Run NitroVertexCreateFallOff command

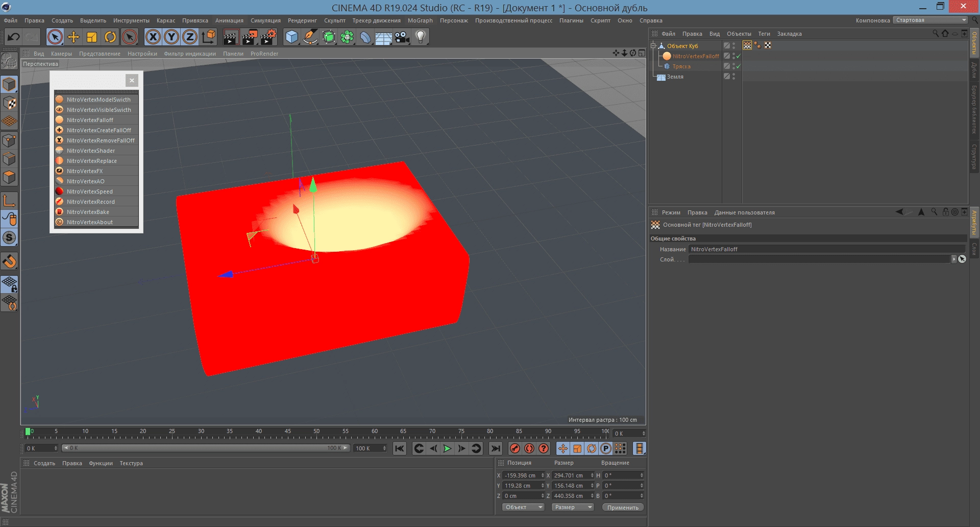point(96,130)
